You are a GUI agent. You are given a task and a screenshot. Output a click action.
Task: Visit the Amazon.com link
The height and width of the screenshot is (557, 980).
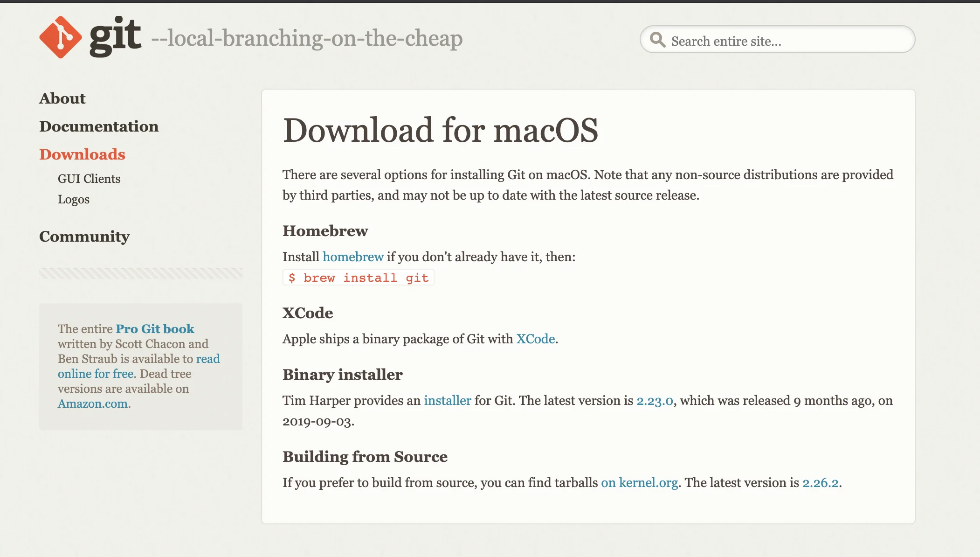[x=92, y=404]
